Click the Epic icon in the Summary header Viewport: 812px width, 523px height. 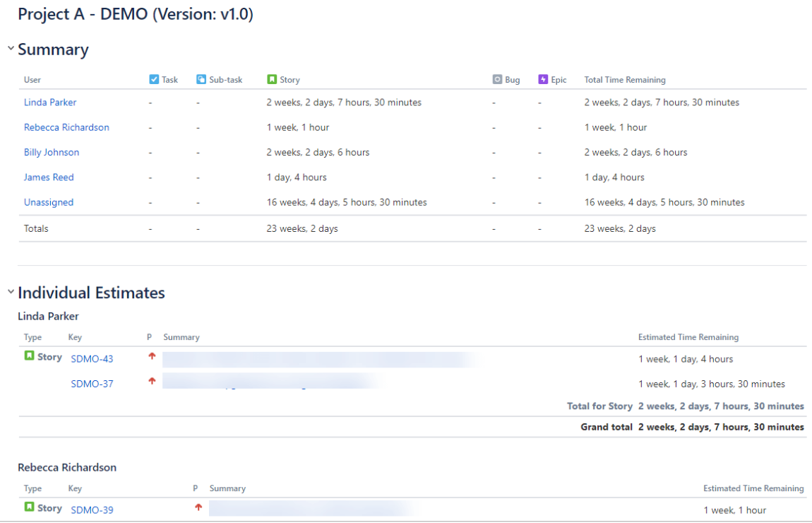[x=544, y=79]
